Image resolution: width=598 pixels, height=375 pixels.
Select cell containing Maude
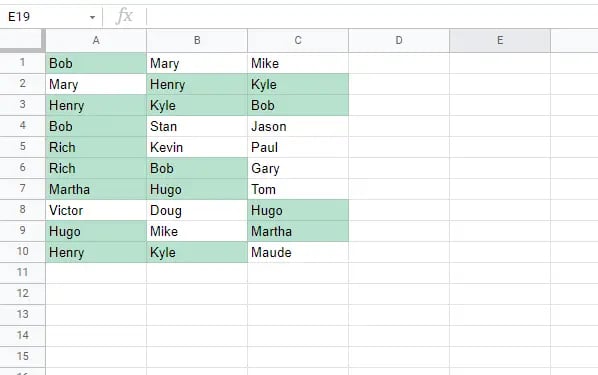point(298,252)
